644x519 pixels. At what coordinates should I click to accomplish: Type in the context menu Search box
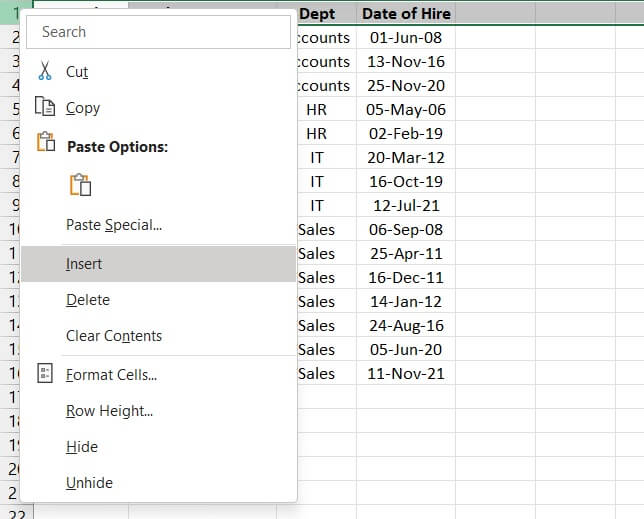coord(160,32)
